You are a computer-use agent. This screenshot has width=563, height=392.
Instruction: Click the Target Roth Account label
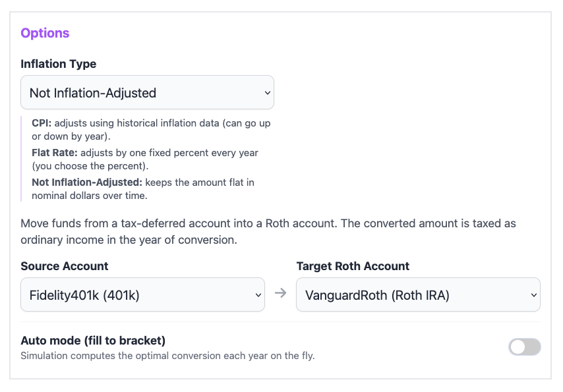353,266
